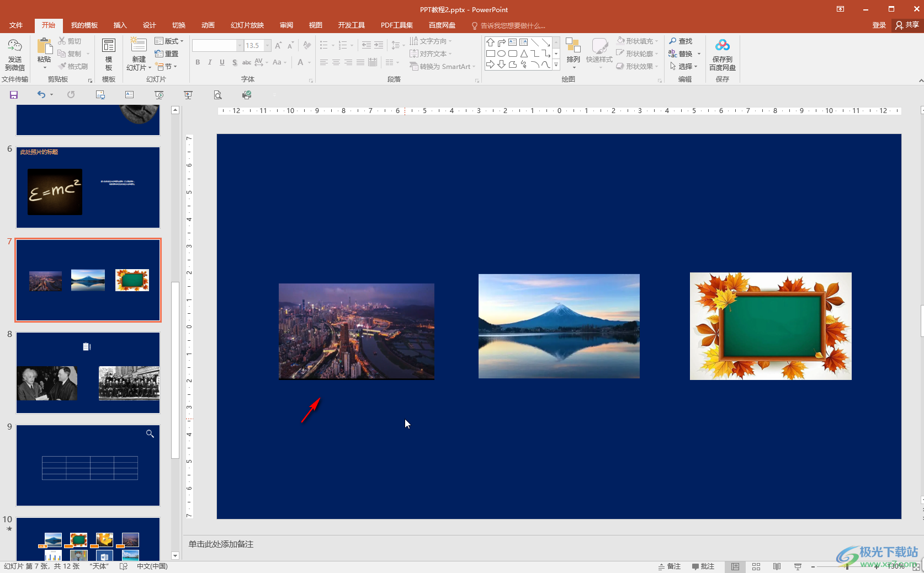This screenshot has height=573, width=924.
Task: Click the Reset (重置) slide button
Action: point(167,54)
